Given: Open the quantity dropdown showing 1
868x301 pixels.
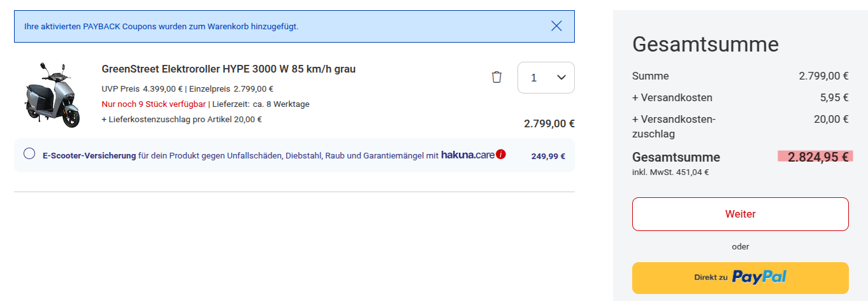Looking at the screenshot, I should [546, 78].
